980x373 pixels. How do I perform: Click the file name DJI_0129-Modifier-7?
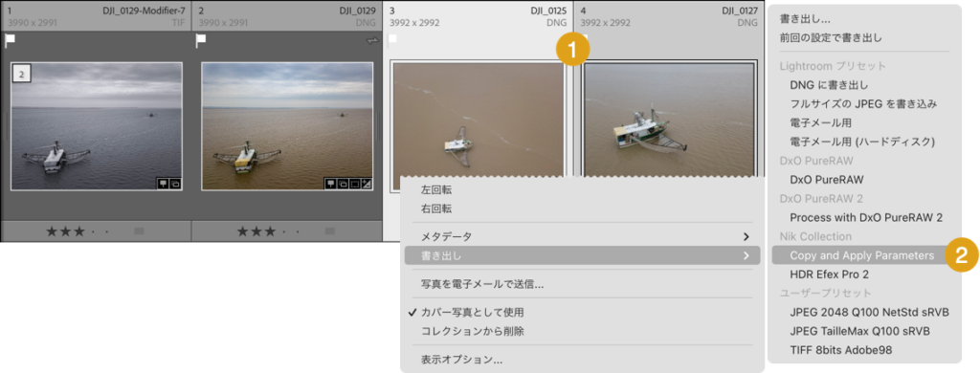click(144, 11)
